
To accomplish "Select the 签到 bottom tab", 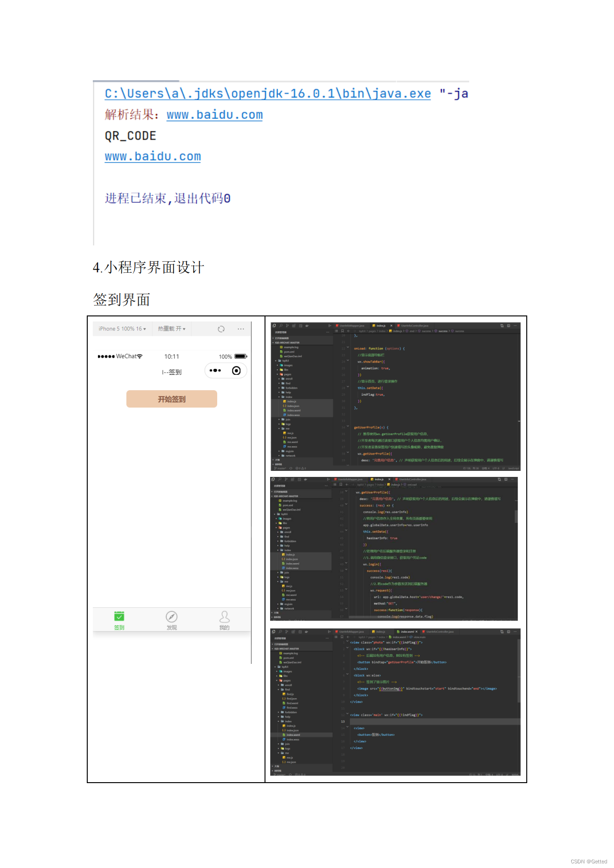I will [x=119, y=620].
